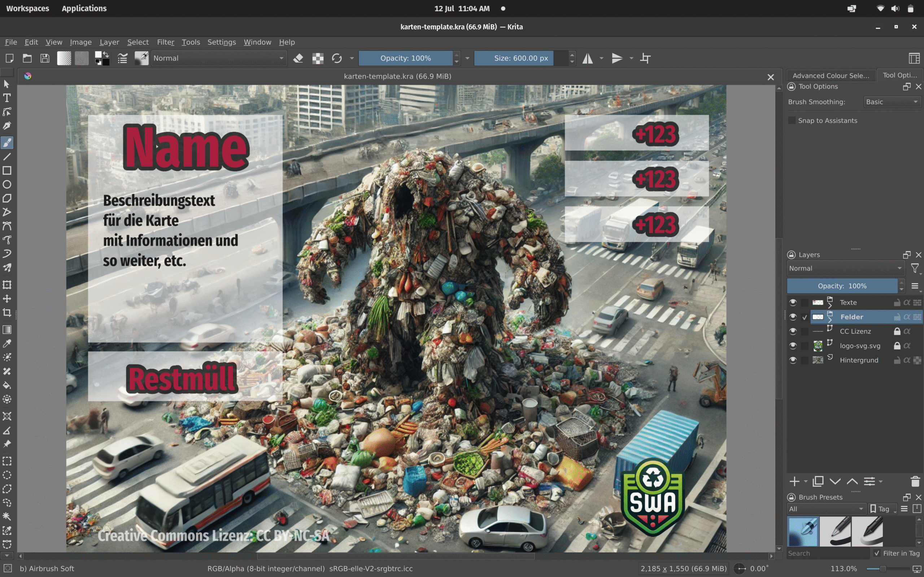
Task: Pick the Rectangle shape tool
Action: click(x=7, y=171)
